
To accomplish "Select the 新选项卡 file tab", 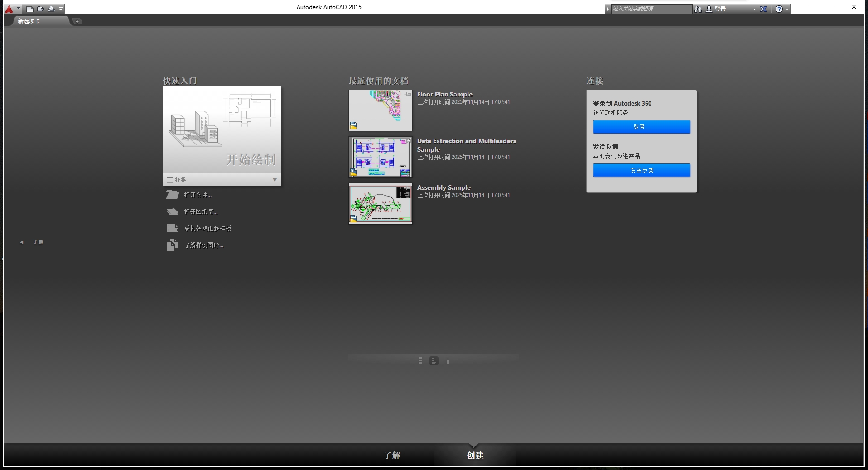I will click(29, 21).
